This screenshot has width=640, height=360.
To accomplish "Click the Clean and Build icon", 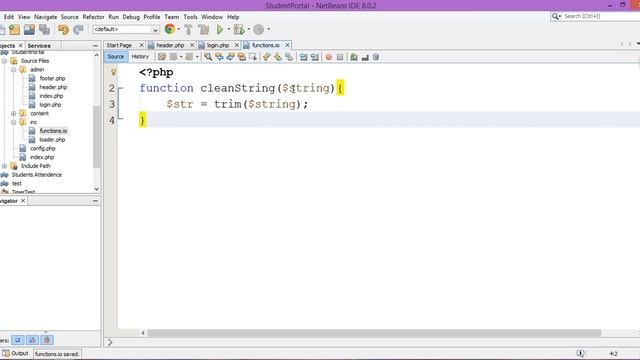I will pyautogui.click(x=203, y=29).
